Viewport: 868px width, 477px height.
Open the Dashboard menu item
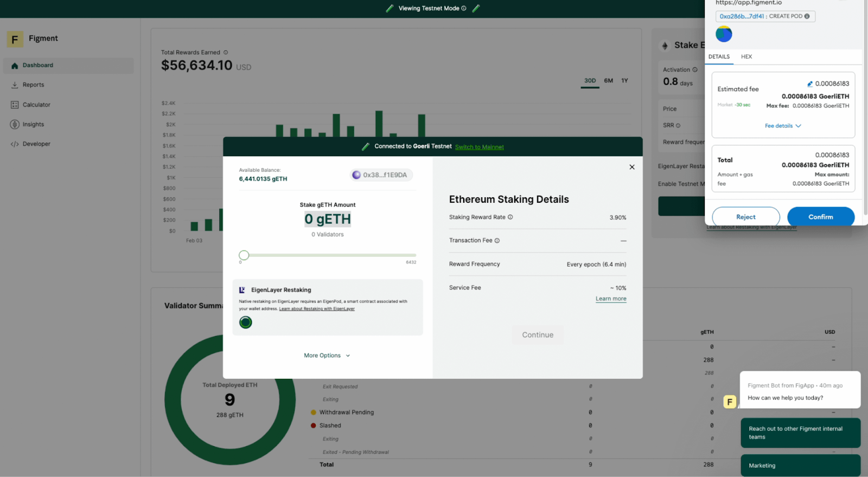[38, 66]
